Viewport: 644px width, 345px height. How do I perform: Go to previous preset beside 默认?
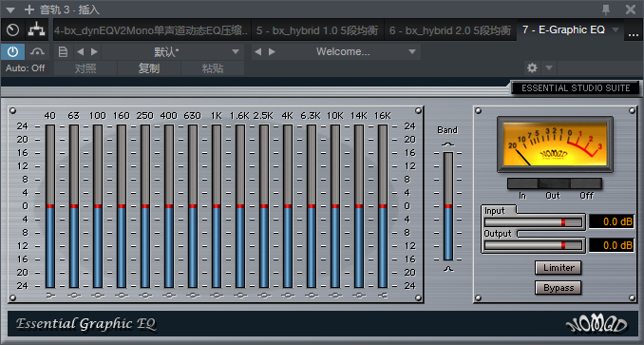point(81,51)
